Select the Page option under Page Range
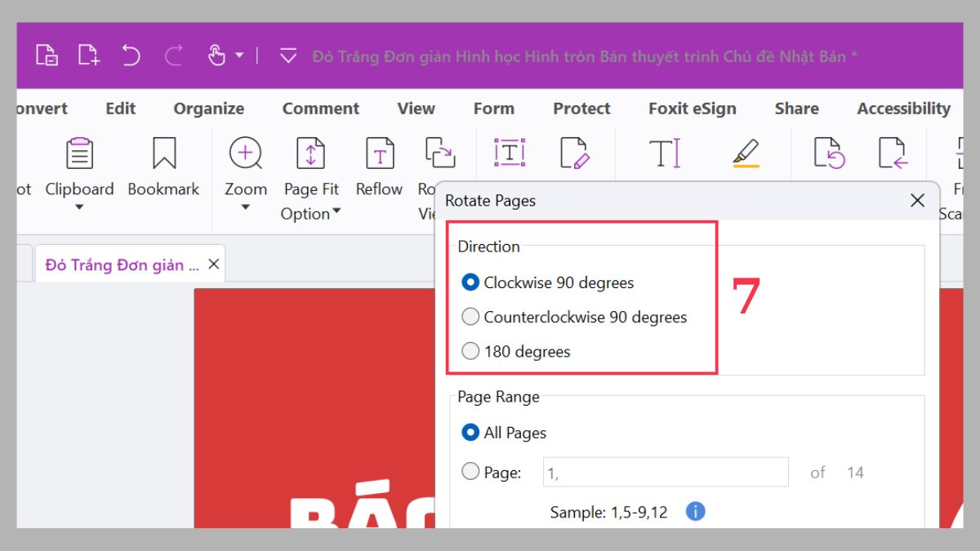Viewport: 980px width, 551px height. pyautogui.click(x=470, y=471)
